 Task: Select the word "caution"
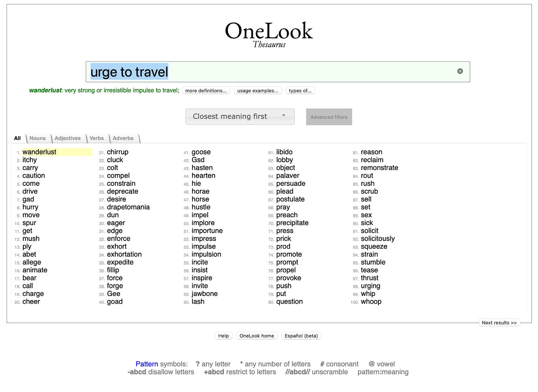tap(34, 175)
